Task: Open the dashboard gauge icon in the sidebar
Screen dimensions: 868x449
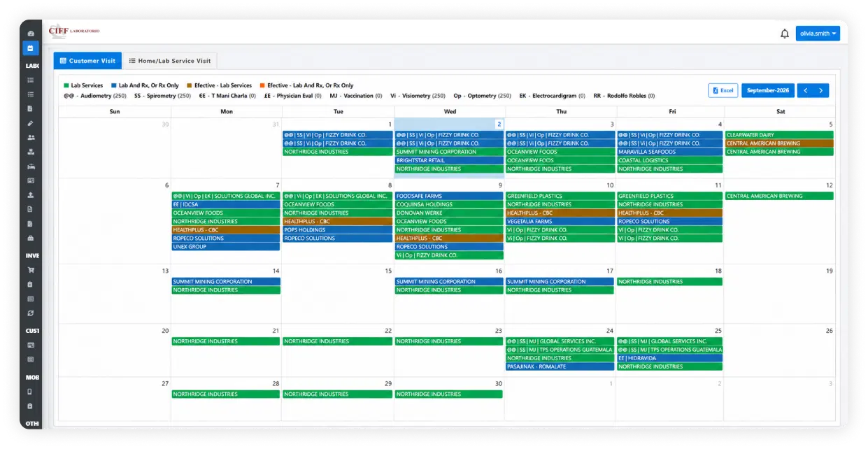Action: click(x=30, y=34)
